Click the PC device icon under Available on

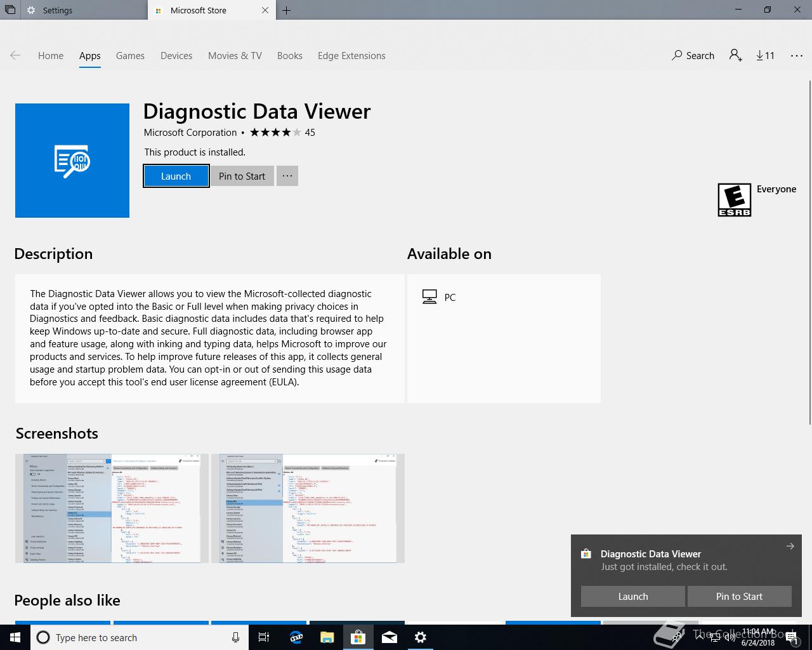[x=429, y=297]
